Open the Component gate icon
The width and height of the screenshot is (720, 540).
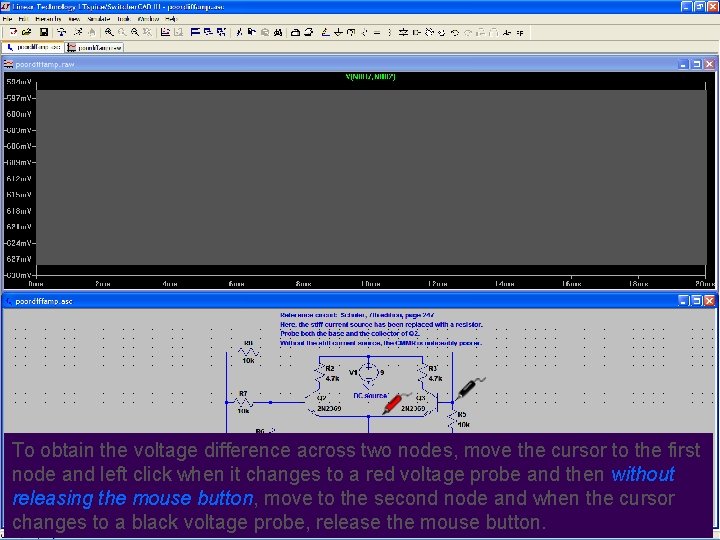tap(416, 32)
